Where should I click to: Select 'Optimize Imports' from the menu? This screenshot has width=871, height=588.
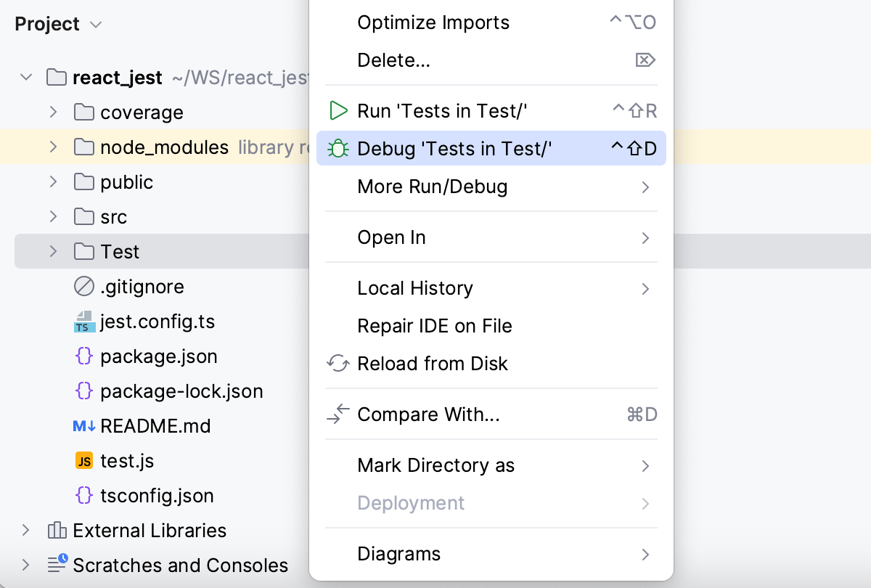(x=433, y=23)
